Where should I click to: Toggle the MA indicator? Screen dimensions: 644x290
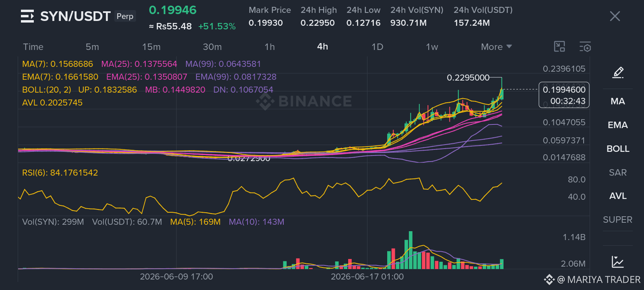(x=618, y=101)
